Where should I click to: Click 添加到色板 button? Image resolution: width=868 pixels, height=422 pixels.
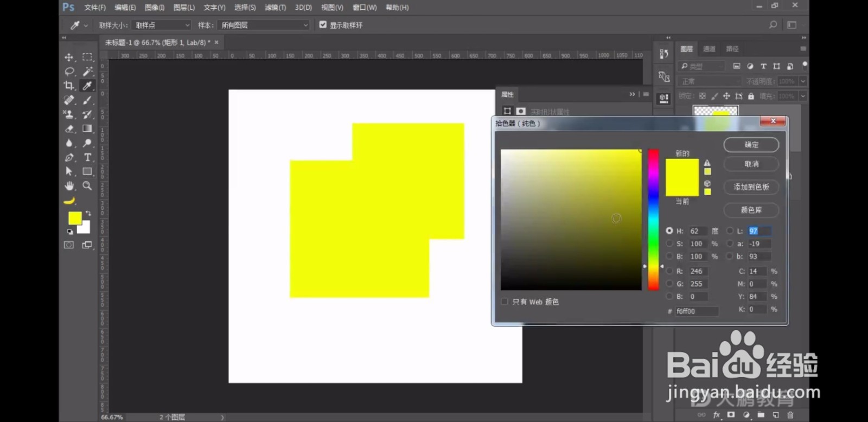coord(751,187)
